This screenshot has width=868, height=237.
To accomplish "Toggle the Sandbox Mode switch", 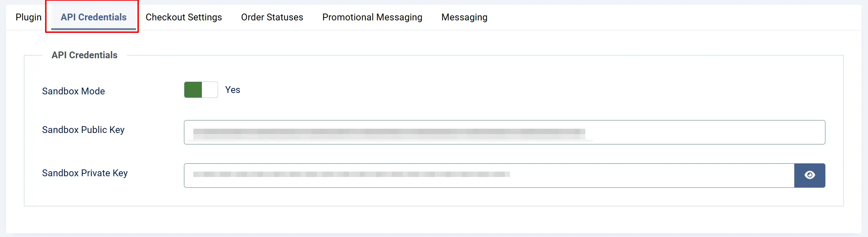I will point(201,90).
